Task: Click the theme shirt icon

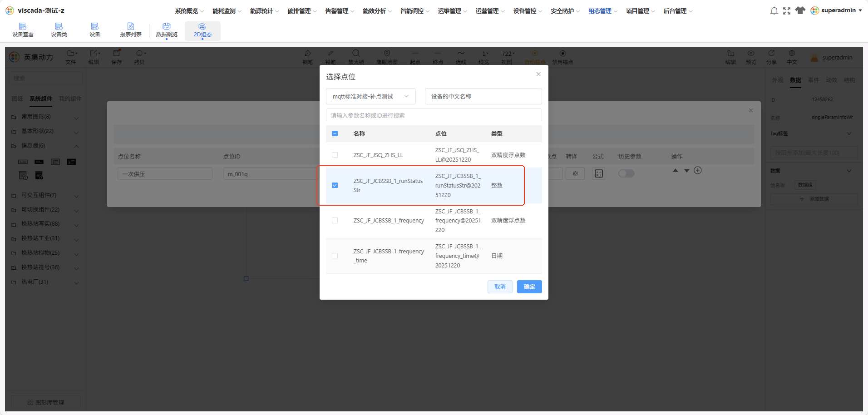Action: click(800, 10)
